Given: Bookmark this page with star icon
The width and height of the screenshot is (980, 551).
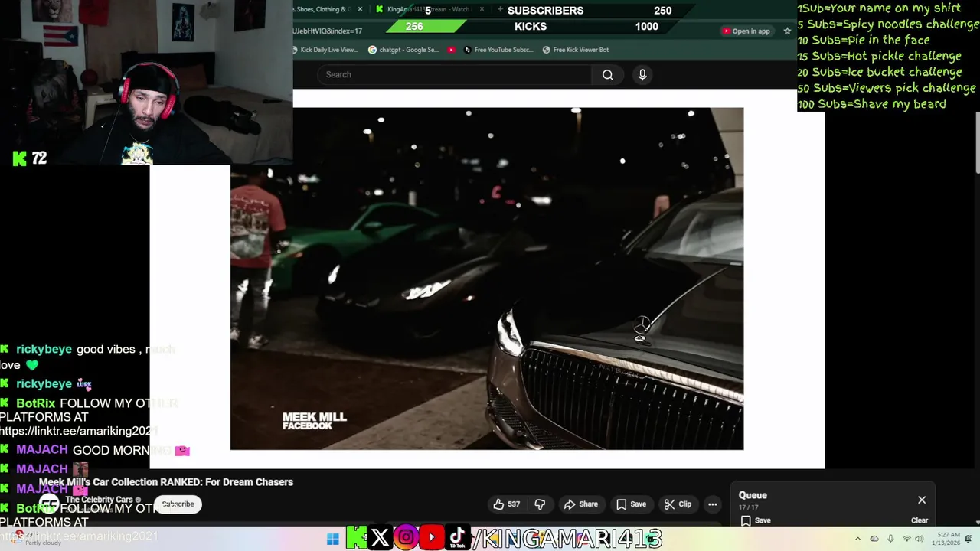Looking at the screenshot, I should tap(786, 31).
